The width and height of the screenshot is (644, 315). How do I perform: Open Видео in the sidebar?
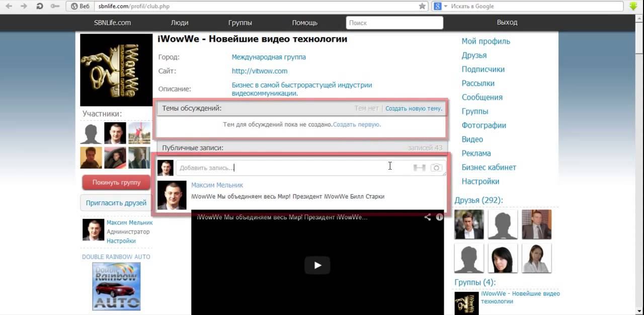pyautogui.click(x=472, y=139)
